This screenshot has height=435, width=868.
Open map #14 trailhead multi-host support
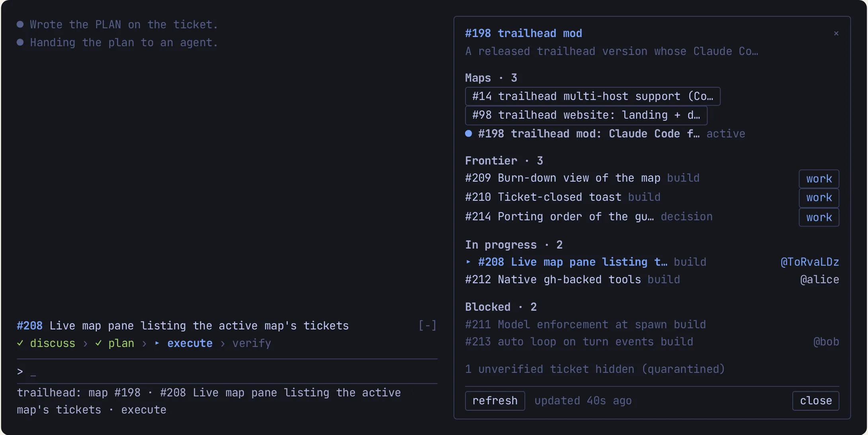click(x=592, y=96)
